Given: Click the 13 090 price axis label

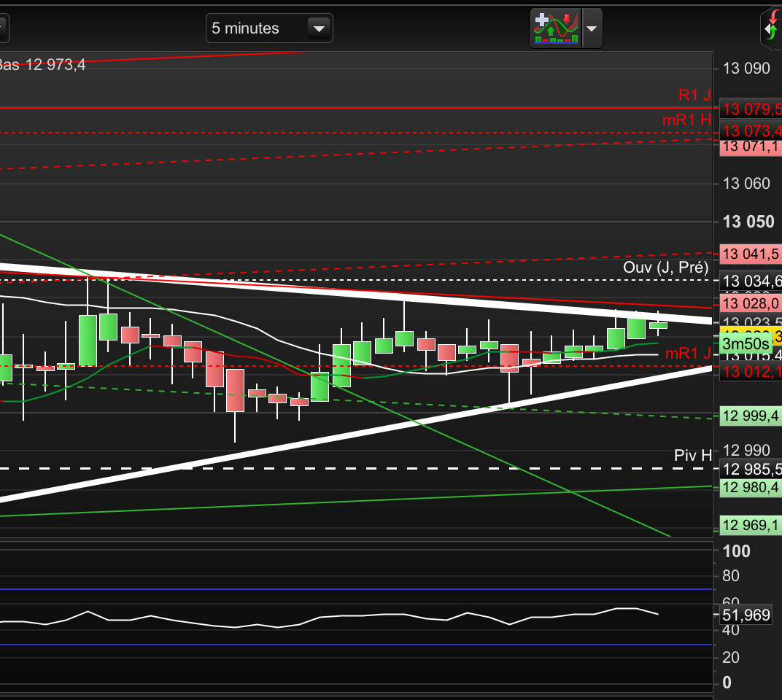Looking at the screenshot, I should click(x=746, y=69).
